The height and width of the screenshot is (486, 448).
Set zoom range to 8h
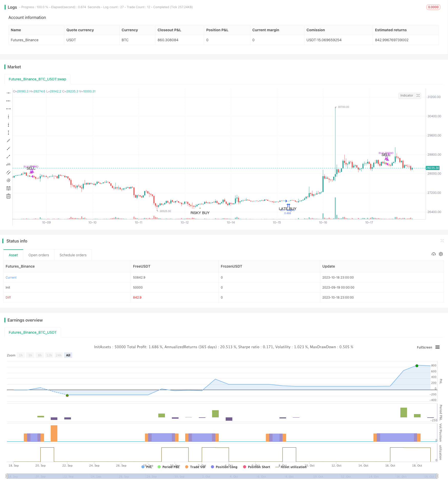(x=40, y=355)
